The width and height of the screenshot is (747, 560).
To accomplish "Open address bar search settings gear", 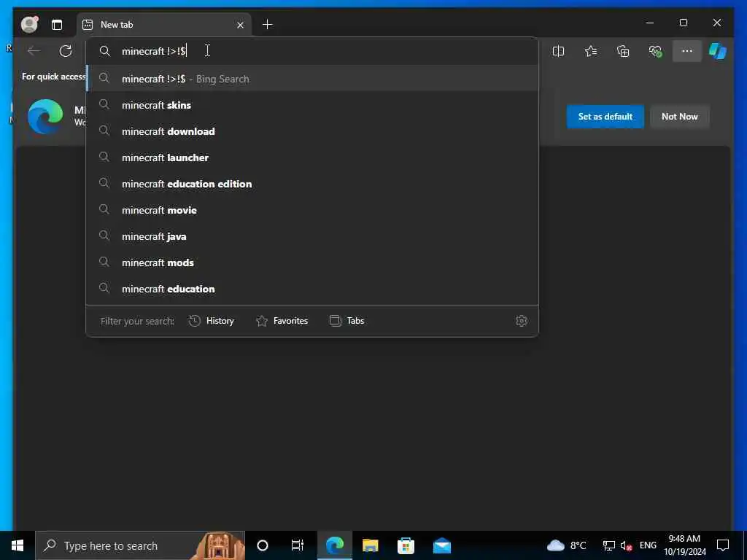I will tap(522, 321).
